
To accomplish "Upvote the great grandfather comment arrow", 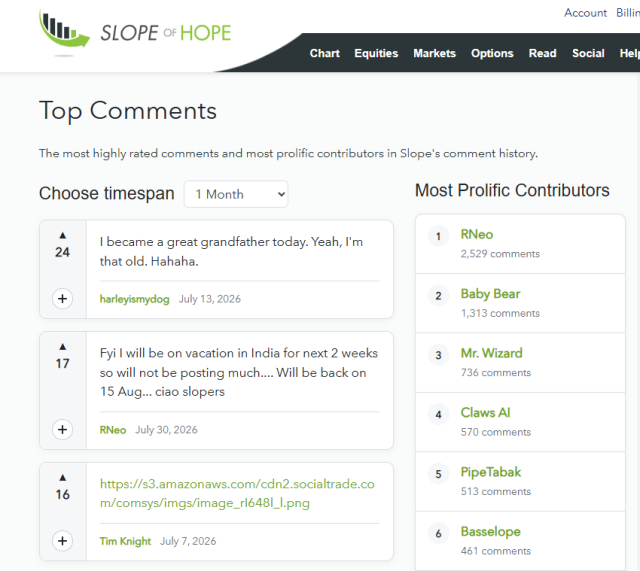I will [62, 236].
